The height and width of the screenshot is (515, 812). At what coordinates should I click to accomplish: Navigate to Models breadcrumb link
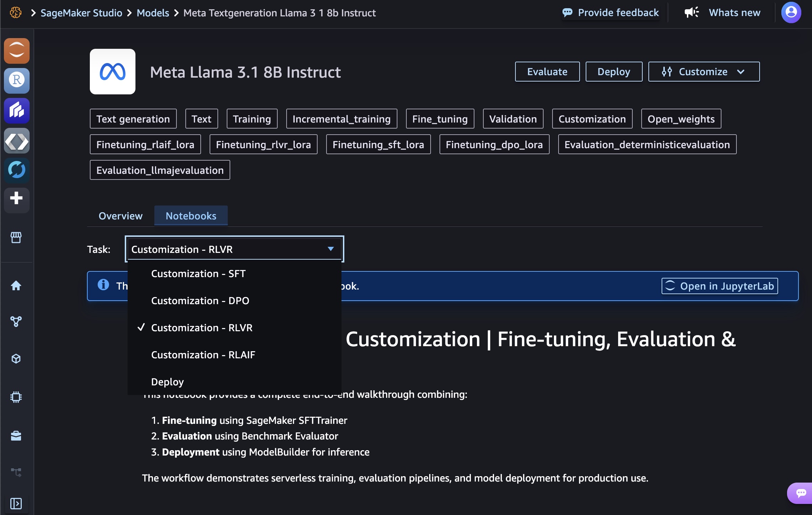pos(153,13)
